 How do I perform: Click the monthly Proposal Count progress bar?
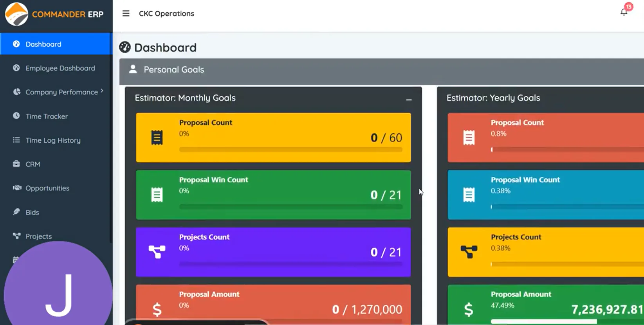coord(290,149)
